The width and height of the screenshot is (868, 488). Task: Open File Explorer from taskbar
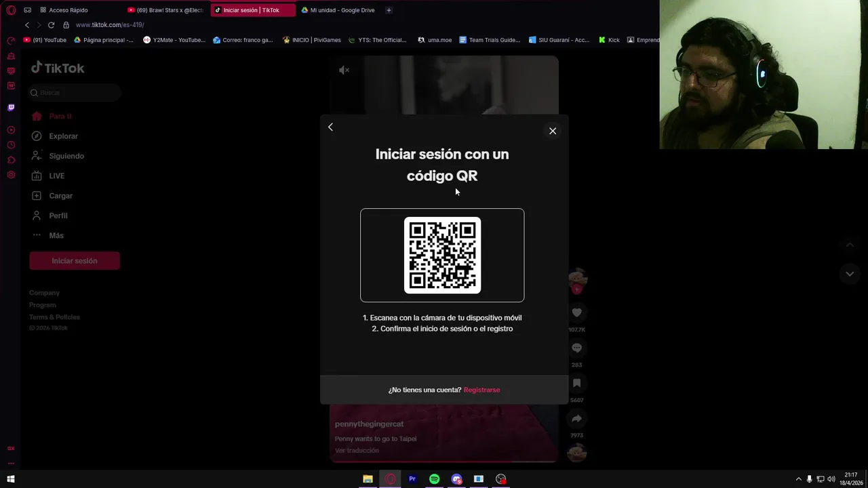pos(368,479)
